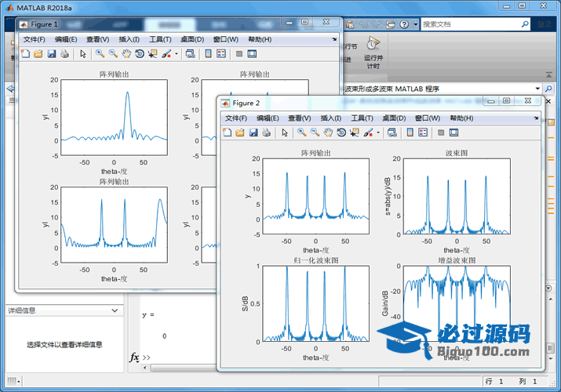Screen dimensions: 561x392
Task: Click Insert Legend icon in Figure 2 toolbar
Action: pos(423,132)
